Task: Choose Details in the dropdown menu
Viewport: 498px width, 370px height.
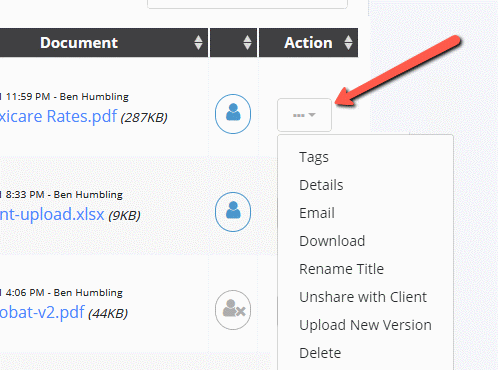Action: tap(321, 185)
